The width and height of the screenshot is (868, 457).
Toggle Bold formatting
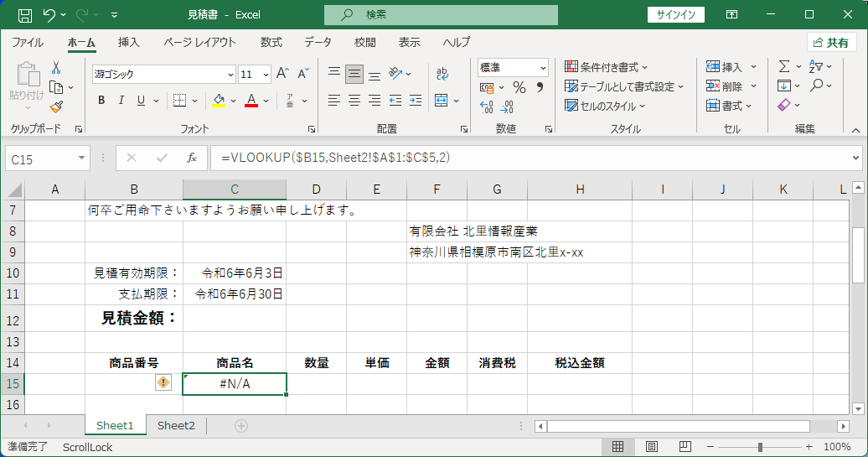pos(101,101)
